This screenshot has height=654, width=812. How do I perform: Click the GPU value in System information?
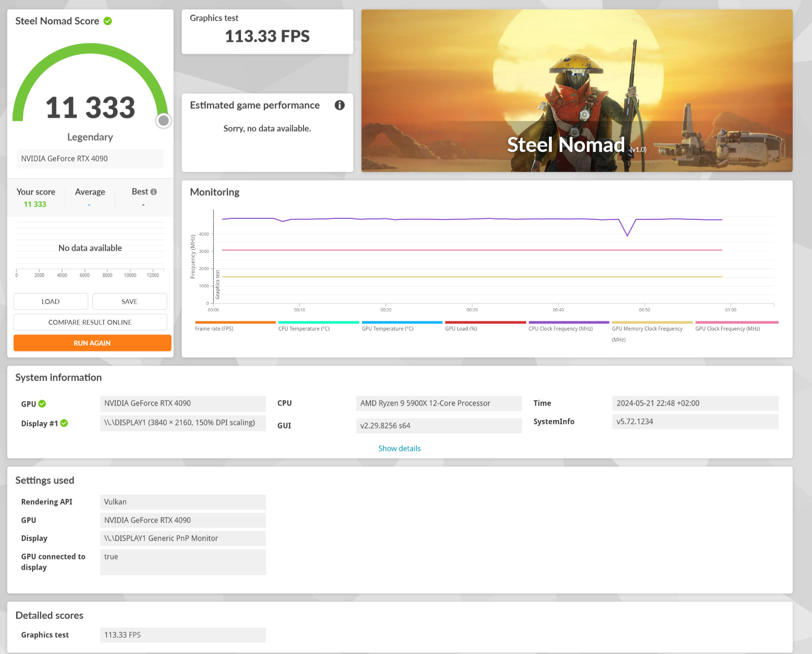[183, 404]
